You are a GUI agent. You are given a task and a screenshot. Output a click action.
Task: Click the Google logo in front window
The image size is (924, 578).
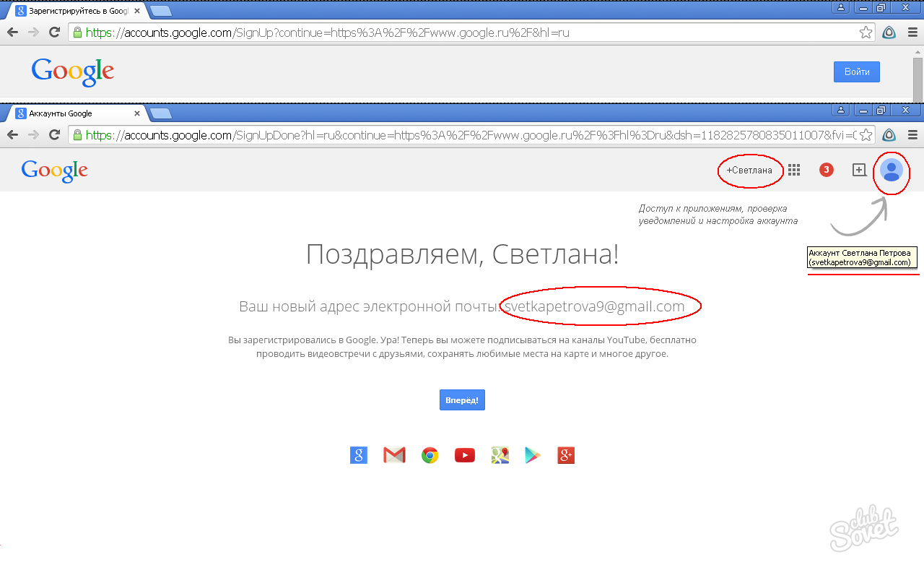(55, 171)
